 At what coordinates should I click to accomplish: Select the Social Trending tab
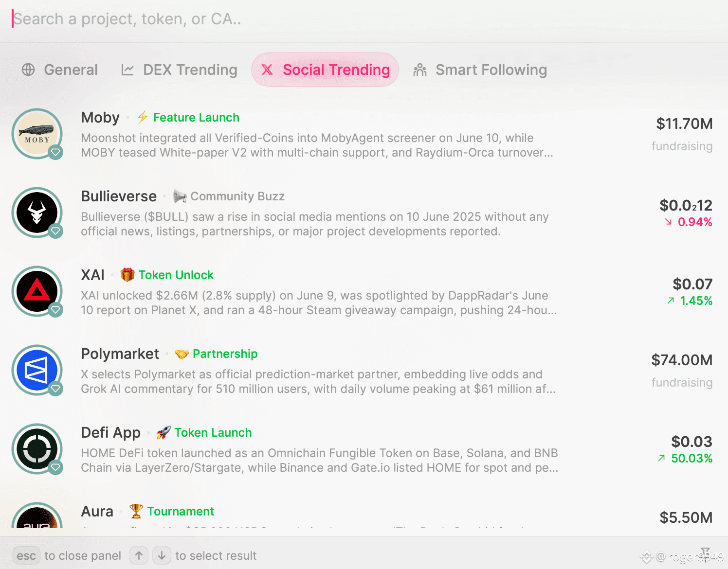pos(325,70)
